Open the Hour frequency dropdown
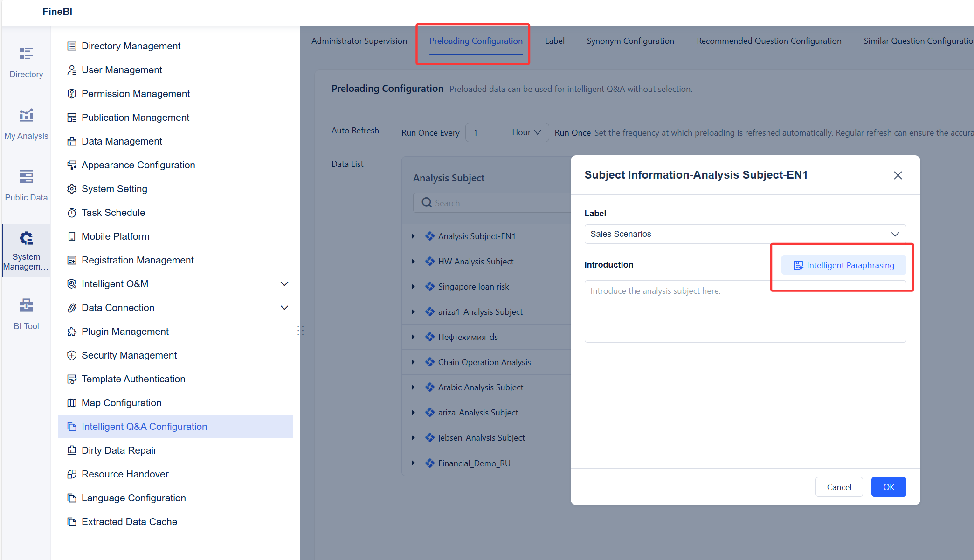This screenshot has height=560, width=974. 526,132
